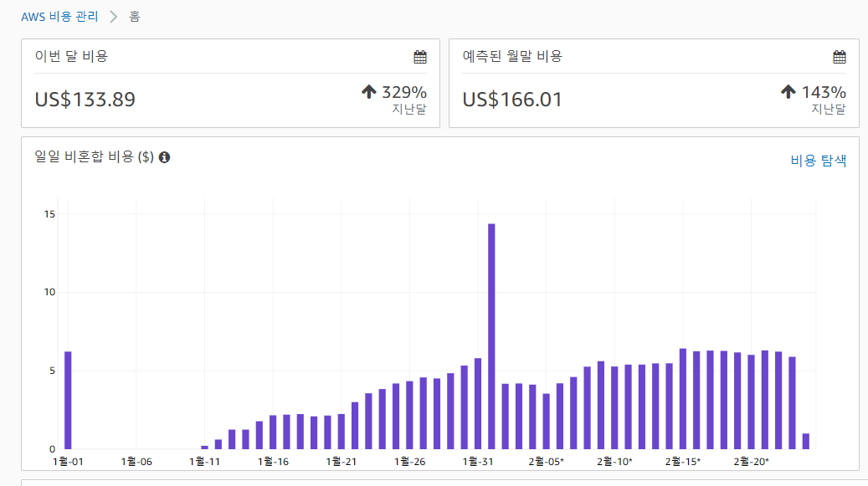Viewport: 868px width, 486px height.
Task: Click the 홈 breadcrumb item
Action: pyautogui.click(x=135, y=17)
